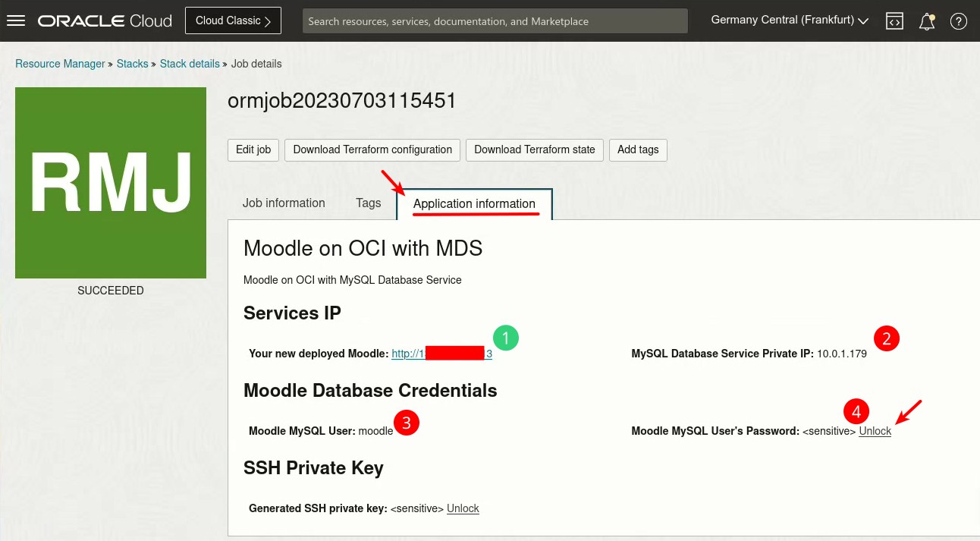The image size is (980, 541).
Task: Open the hamburger navigation menu
Action: [x=16, y=20]
